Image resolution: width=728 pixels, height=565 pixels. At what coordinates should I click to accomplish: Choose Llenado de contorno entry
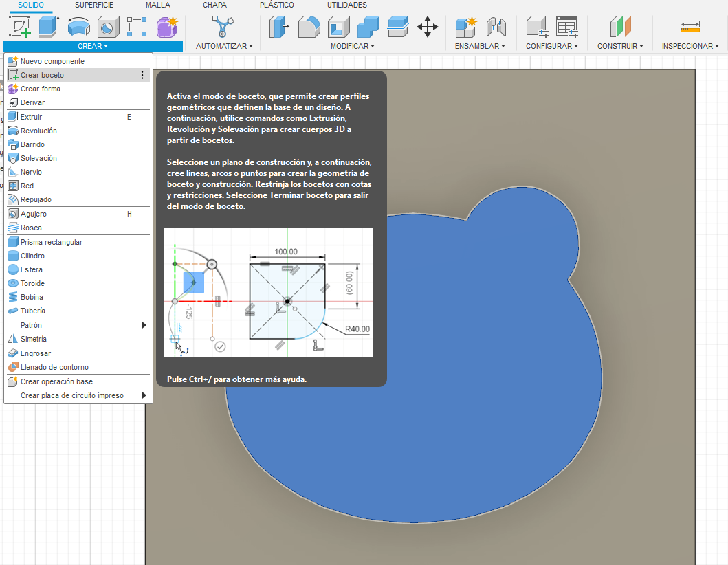[78, 367]
